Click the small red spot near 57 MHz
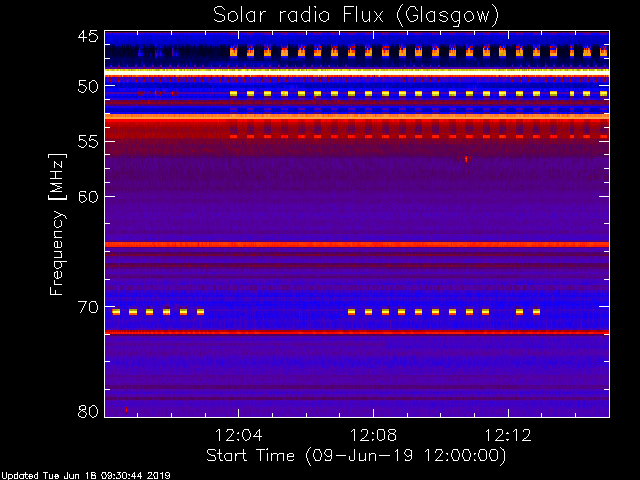640x480 pixels. (x=467, y=159)
